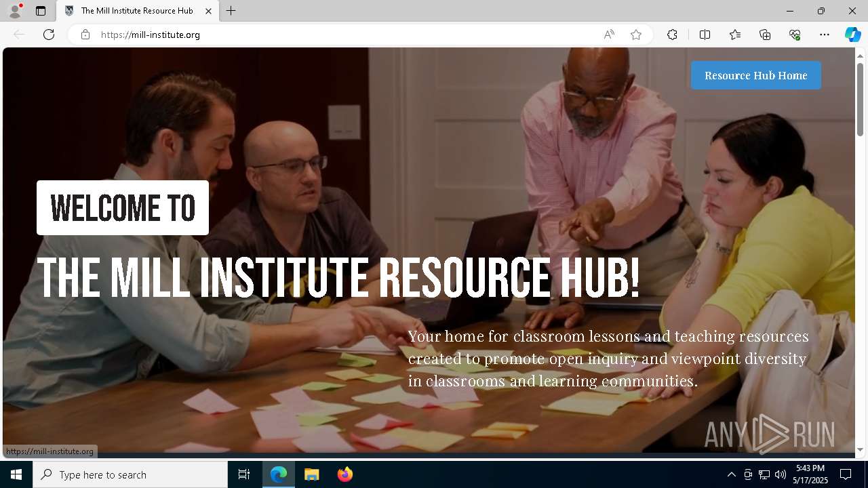Go back to the previous page
Viewport: 868px width, 488px height.
pos(19,35)
